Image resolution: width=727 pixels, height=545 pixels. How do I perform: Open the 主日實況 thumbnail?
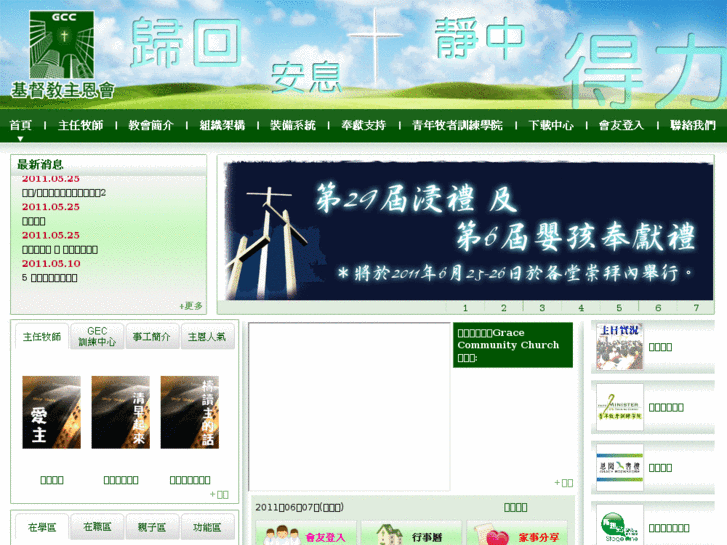pyautogui.click(x=619, y=347)
